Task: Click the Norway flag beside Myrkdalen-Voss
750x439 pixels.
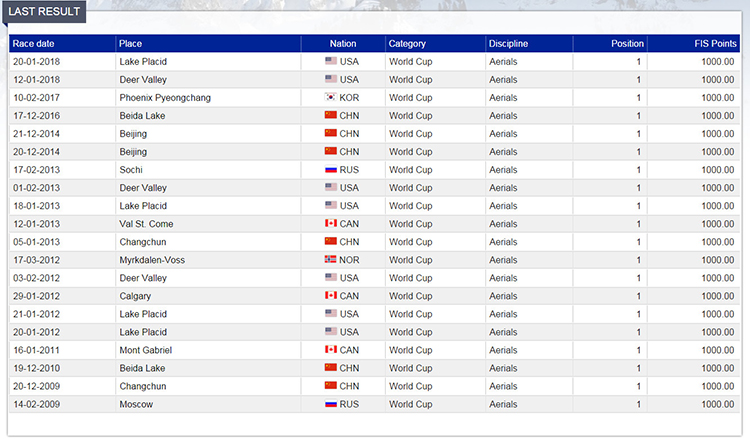Action: point(330,260)
